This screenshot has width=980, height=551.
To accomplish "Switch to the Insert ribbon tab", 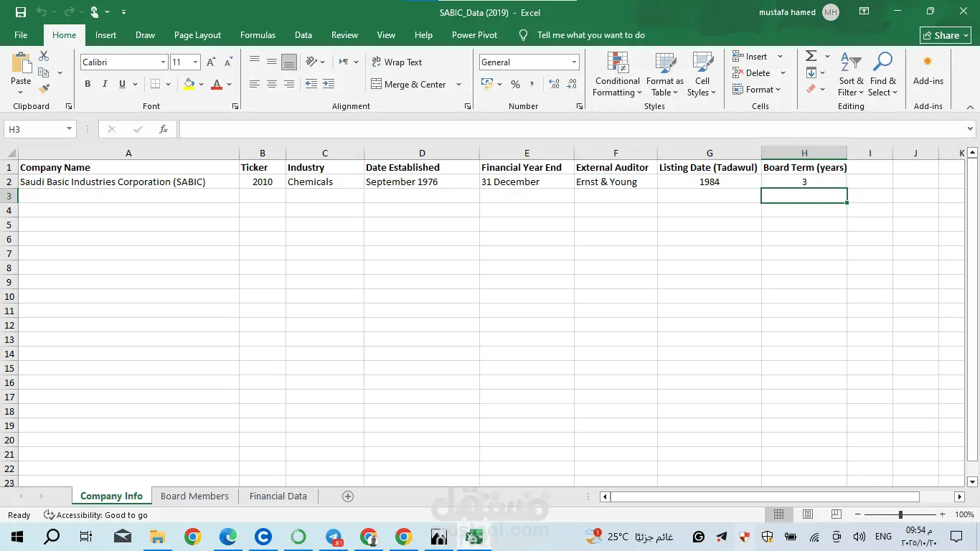I will (105, 35).
